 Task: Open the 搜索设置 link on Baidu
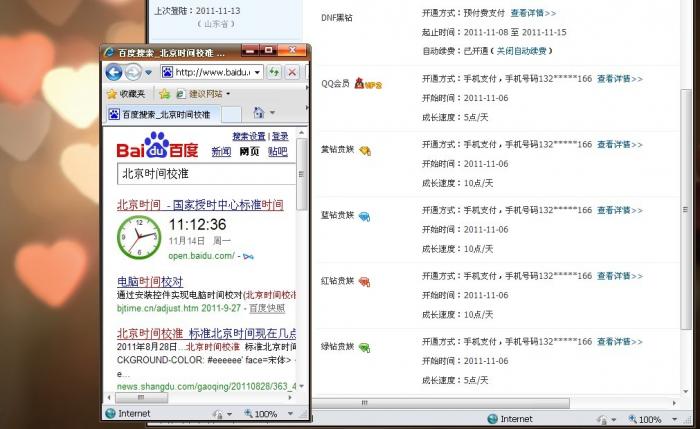pos(249,136)
